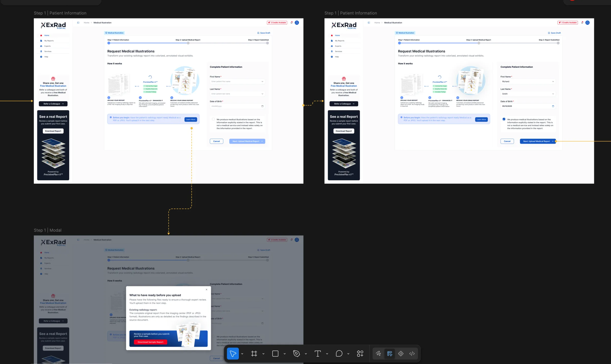611x364 pixels.
Task: Switch to Draw mode squiggle icon
Action: 378,354
